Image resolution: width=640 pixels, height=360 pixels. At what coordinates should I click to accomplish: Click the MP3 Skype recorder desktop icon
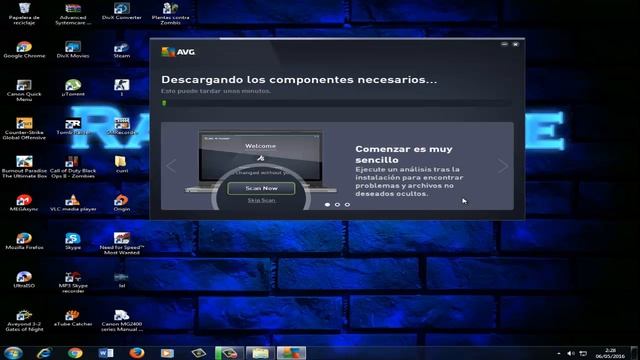click(73, 282)
